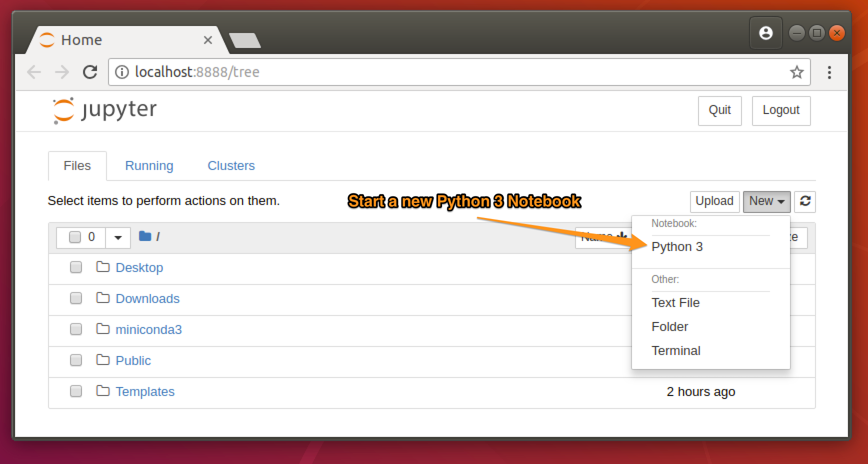Expand the selection filter dropdown arrow

[118, 237]
